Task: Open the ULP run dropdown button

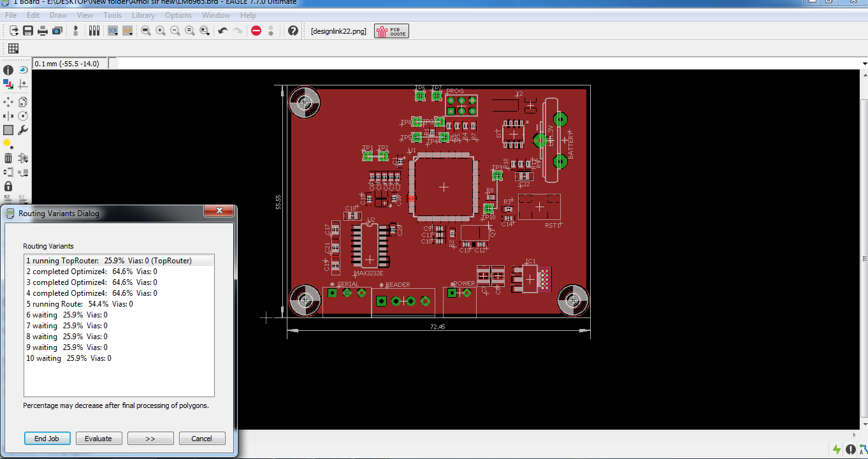Action: pyautogui.click(x=127, y=31)
